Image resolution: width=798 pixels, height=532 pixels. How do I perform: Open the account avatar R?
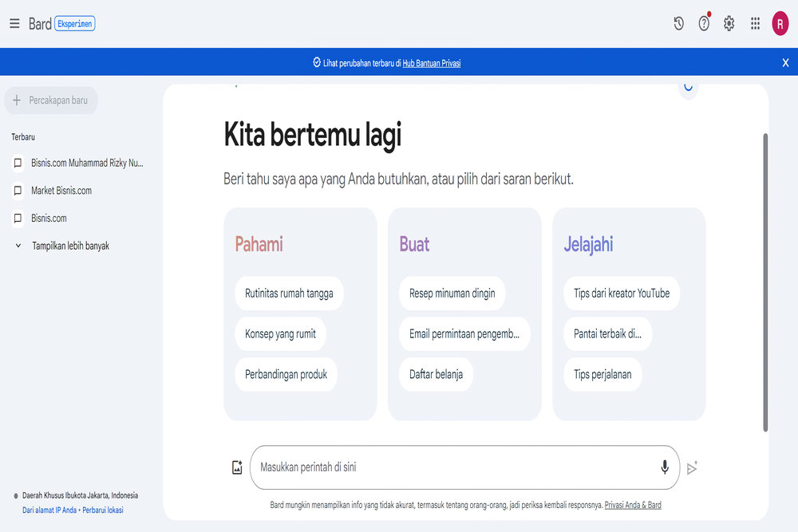(x=780, y=23)
